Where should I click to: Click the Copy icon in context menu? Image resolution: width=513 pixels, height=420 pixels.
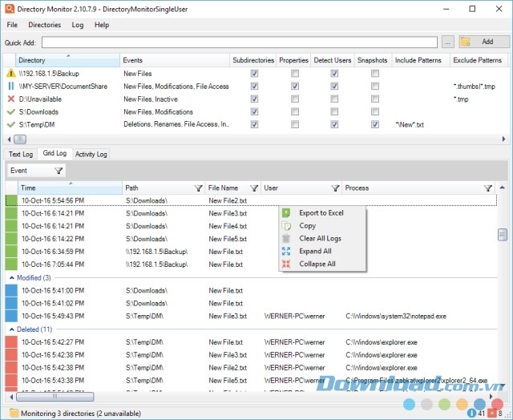pyautogui.click(x=286, y=226)
